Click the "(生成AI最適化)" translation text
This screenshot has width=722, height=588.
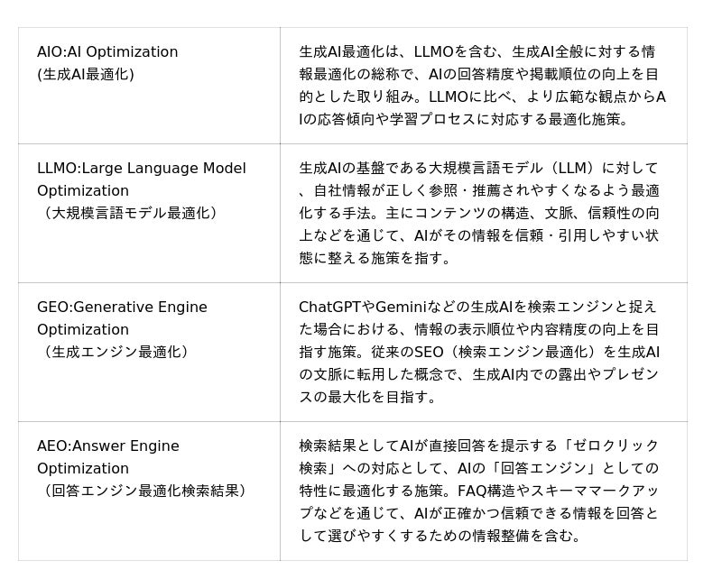pyautogui.click(x=85, y=75)
